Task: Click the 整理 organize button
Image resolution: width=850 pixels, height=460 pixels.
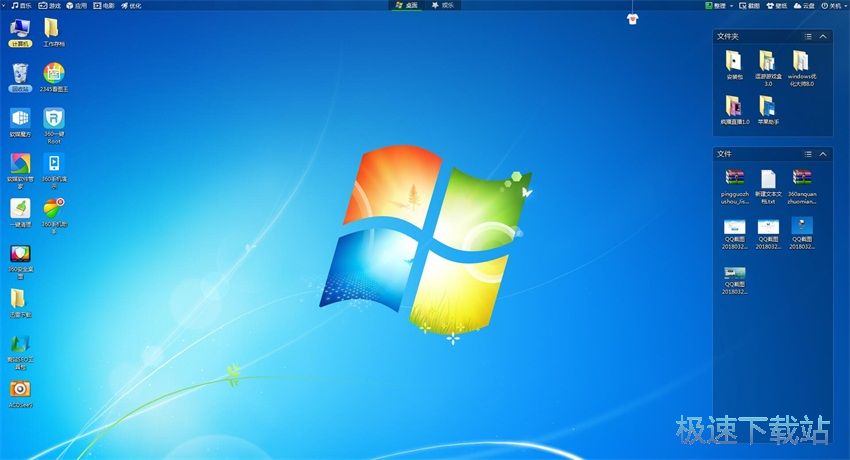Action: (715, 5)
